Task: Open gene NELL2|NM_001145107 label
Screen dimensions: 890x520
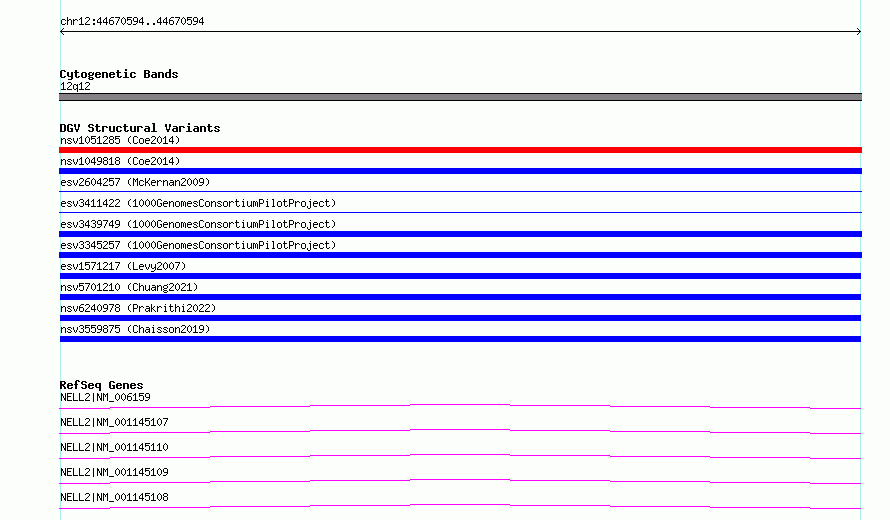Action: [114, 422]
